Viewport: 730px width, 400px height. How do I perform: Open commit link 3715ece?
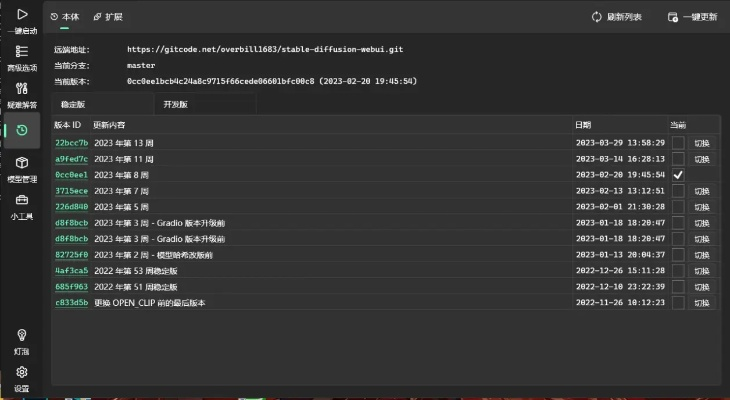tap(71, 191)
